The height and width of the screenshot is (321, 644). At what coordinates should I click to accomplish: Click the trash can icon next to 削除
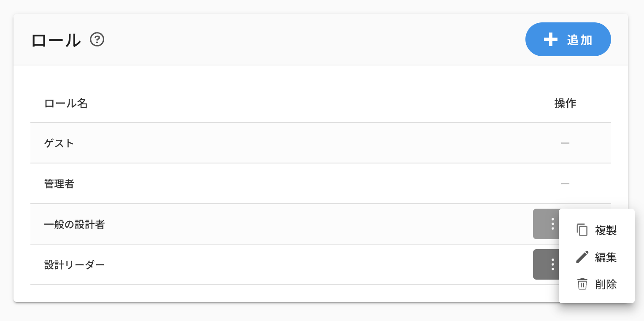(x=582, y=284)
